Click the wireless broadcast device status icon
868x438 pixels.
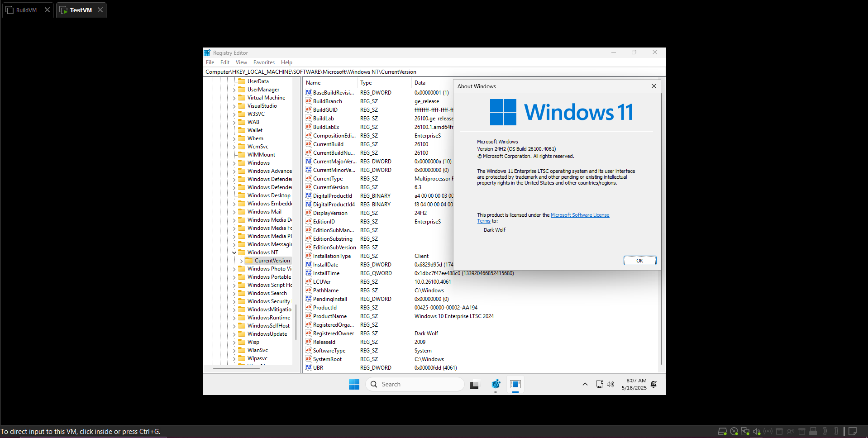click(x=768, y=431)
